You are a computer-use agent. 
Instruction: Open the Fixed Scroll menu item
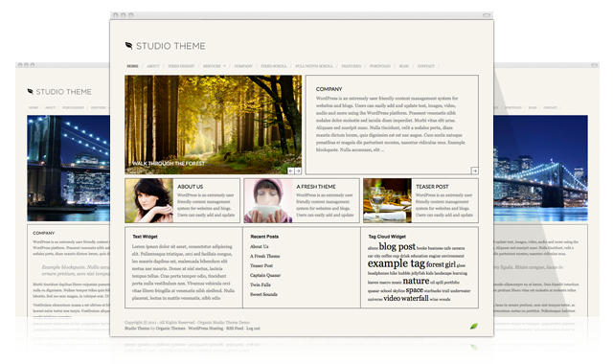[274, 66]
